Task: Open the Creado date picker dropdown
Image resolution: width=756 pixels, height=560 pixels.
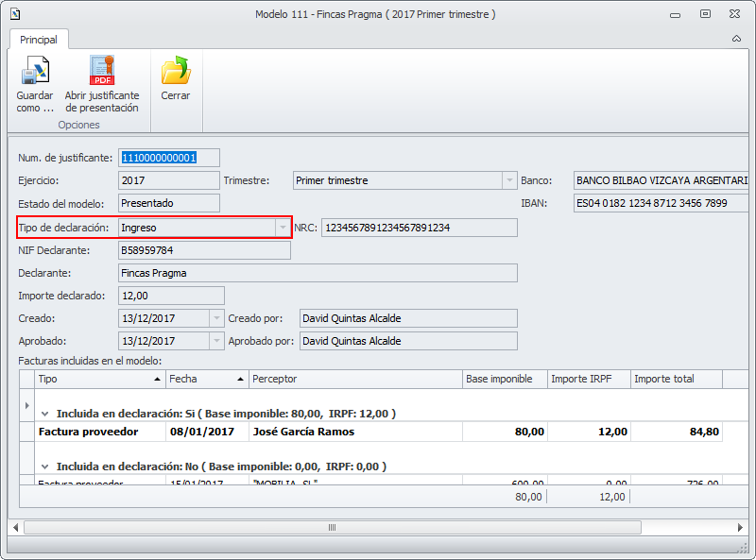Action: point(216,318)
